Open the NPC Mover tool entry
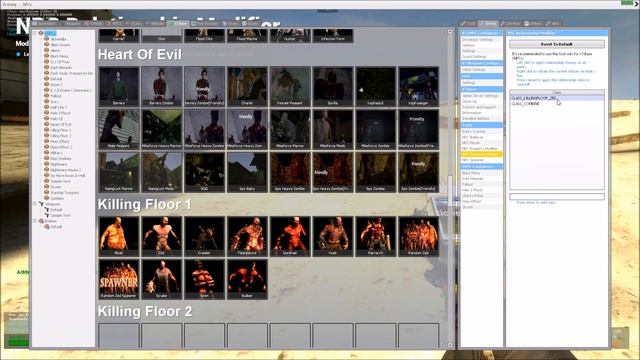Screen dimensions: 640x360 coord(482,143)
